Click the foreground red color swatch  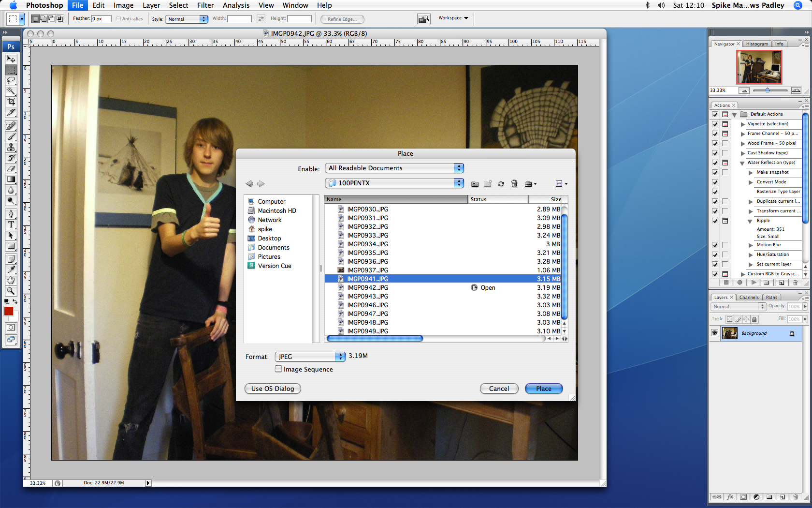(9, 311)
